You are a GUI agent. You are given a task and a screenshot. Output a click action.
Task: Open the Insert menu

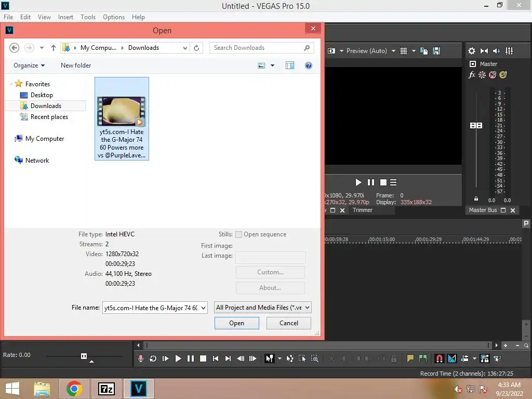pyautogui.click(x=65, y=17)
